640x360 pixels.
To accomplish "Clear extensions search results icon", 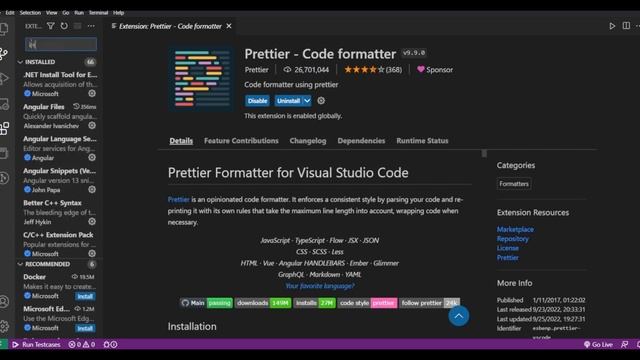I will coord(78,26).
